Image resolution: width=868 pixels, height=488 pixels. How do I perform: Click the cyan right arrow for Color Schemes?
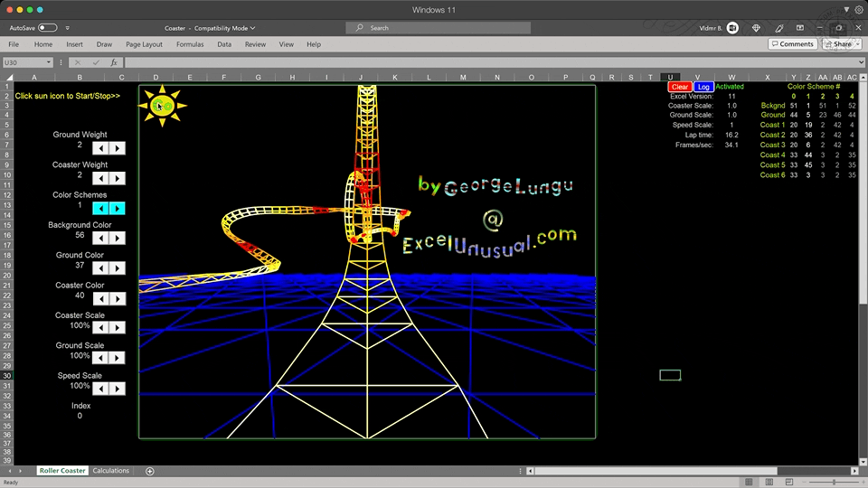tap(118, 208)
